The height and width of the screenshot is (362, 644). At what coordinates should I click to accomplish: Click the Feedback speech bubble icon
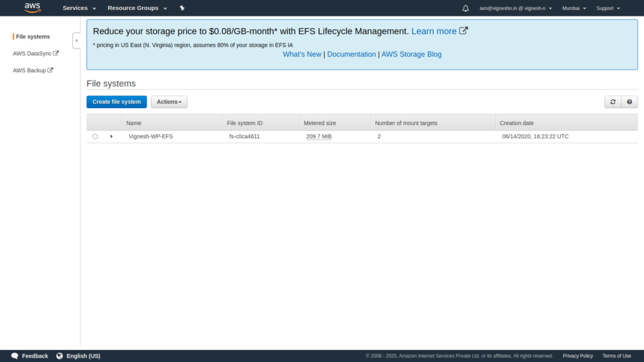tap(15, 356)
